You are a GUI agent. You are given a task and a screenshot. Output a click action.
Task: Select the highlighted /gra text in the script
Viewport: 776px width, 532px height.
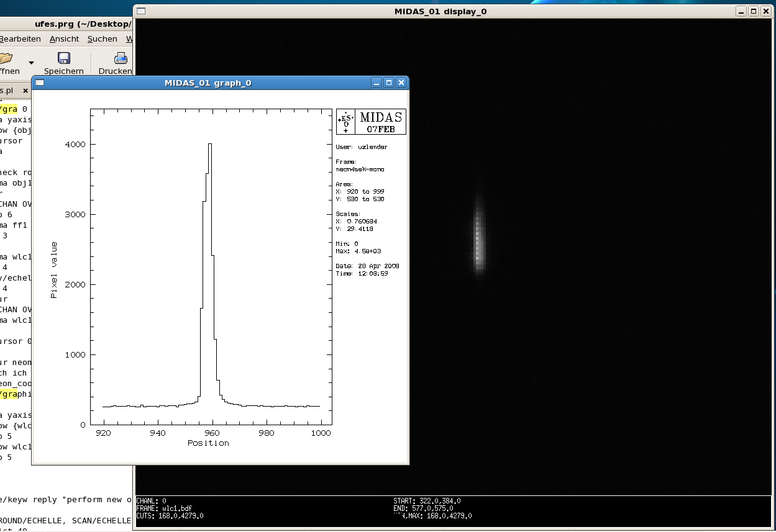[7, 109]
